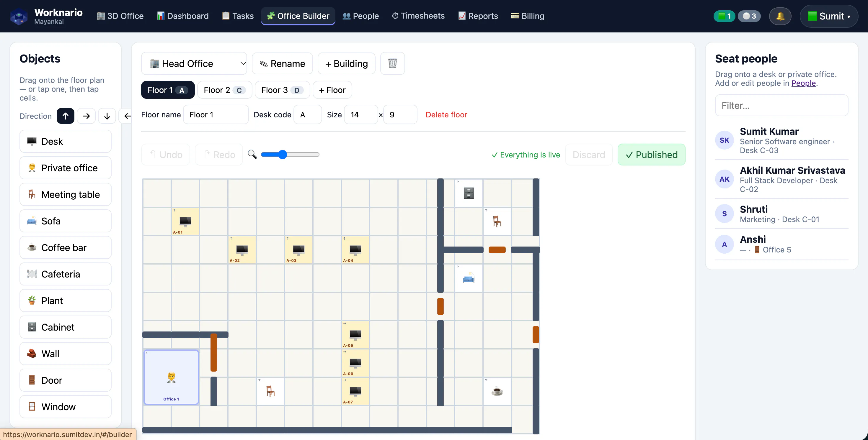Click the zoom magnifier icon
This screenshot has height=440, width=868.
tap(252, 155)
